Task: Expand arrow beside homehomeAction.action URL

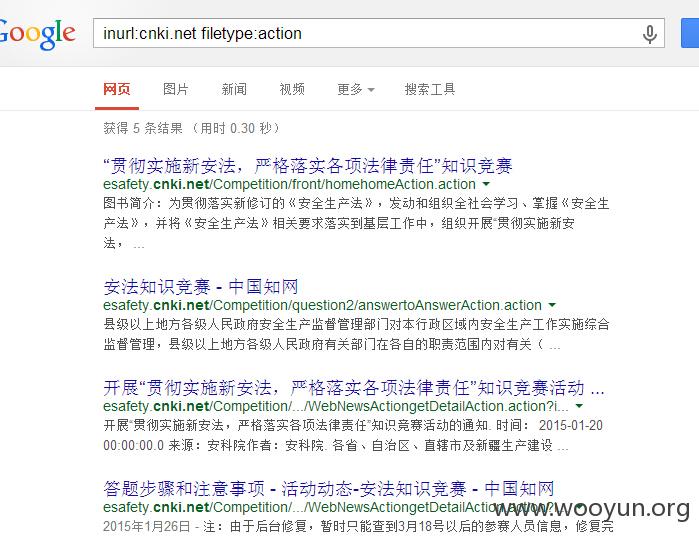Action: [486, 184]
